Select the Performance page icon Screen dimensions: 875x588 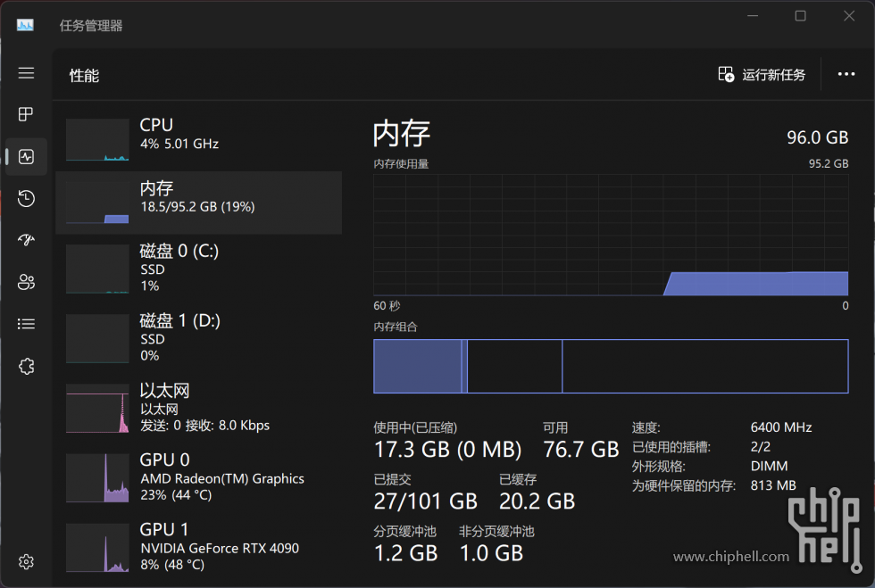coord(26,157)
